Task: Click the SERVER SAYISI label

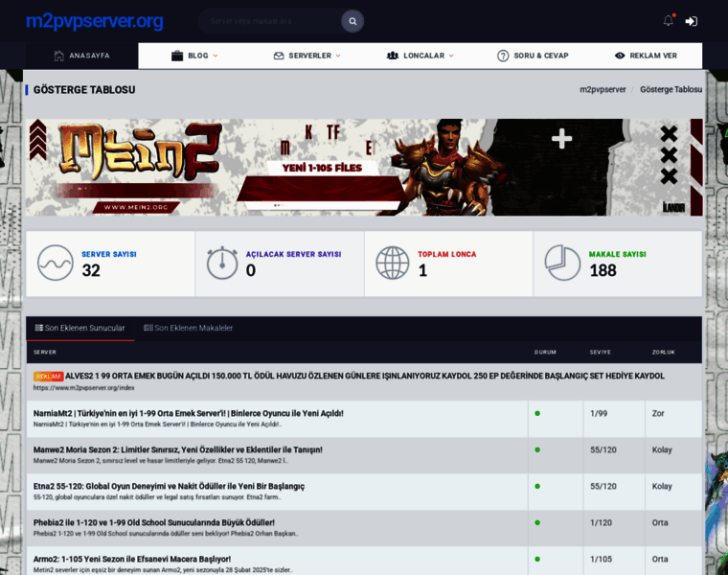Action: [109, 254]
